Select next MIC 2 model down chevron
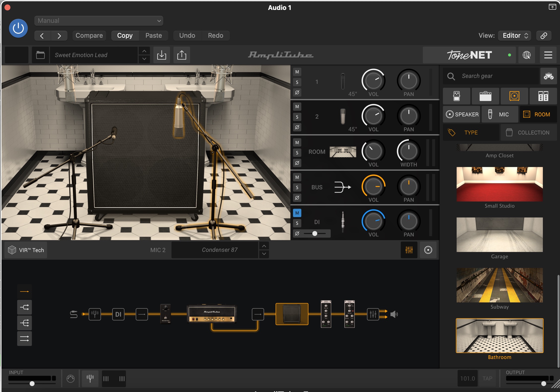 [x=264, y=254]
